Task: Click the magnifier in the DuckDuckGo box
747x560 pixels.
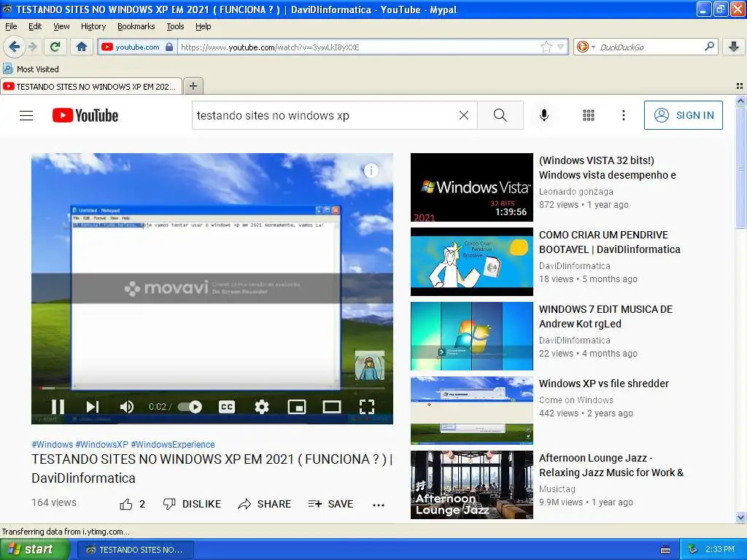Action: (709, 46)
